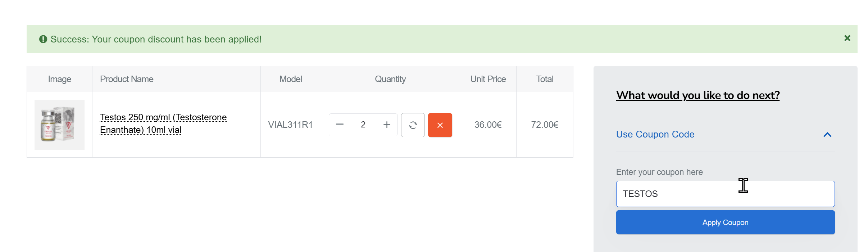This screenshot has width=868, height=252.
Task: Click the Testos vial product thumbnail
Action: coord(59,125)
